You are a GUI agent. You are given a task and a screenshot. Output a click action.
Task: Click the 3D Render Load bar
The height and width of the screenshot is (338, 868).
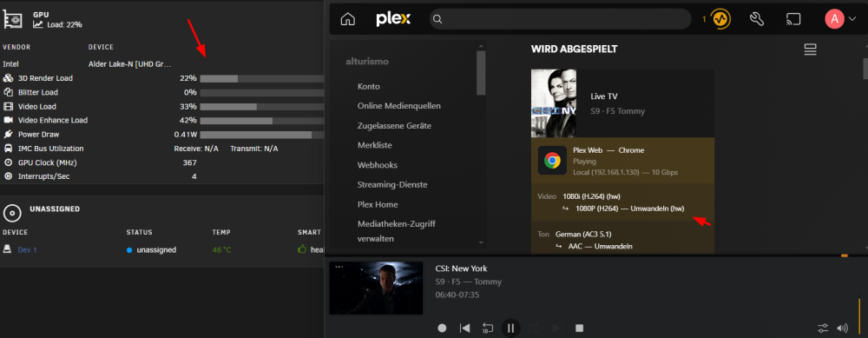(262, 79)
